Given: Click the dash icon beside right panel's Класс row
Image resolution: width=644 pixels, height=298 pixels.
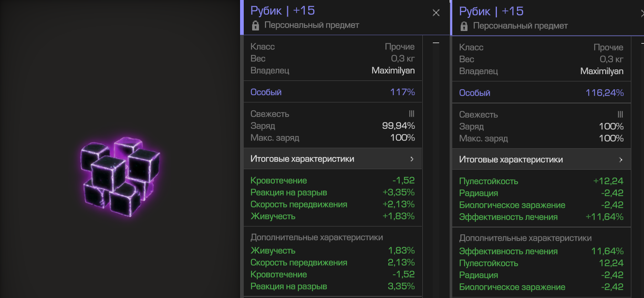Looking at the screenshot, I should point(640,43).
